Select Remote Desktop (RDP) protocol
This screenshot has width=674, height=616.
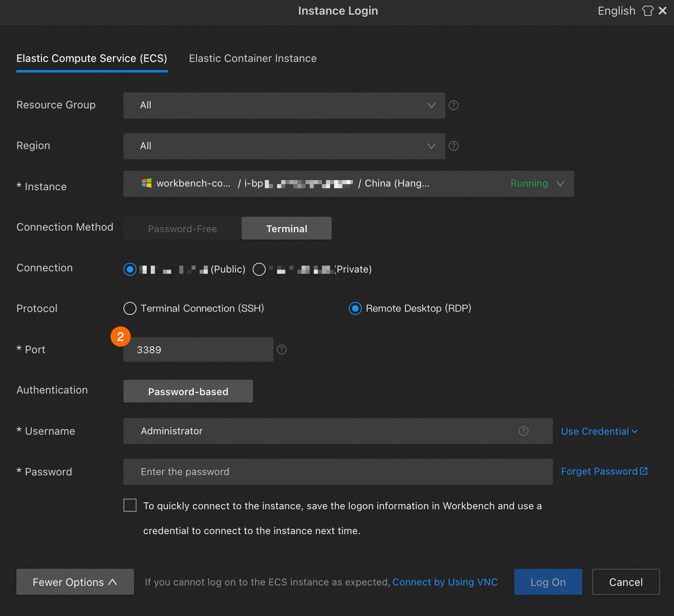tap(355, 308)
